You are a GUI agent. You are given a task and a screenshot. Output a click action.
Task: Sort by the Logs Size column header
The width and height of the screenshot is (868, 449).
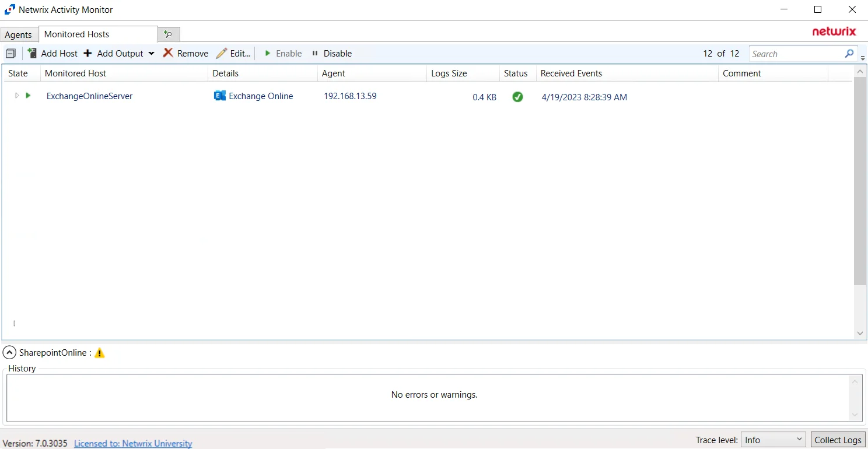point(463,73)
